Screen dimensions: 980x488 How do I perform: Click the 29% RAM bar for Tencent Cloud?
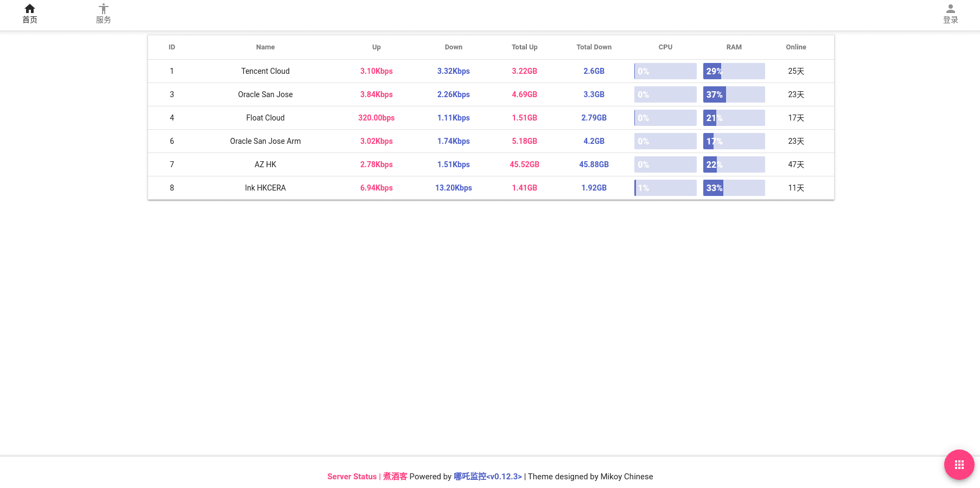(734, 71)
